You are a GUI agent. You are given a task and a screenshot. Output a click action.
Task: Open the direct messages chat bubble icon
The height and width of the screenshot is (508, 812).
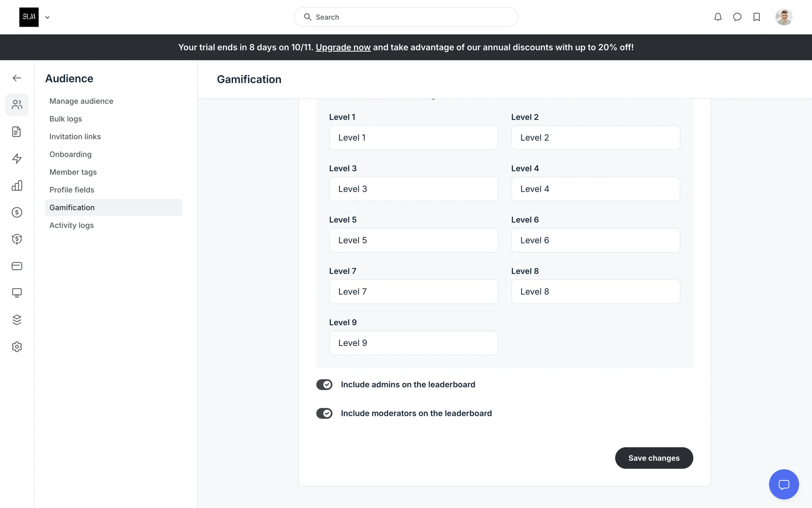[x=737, y=17]
